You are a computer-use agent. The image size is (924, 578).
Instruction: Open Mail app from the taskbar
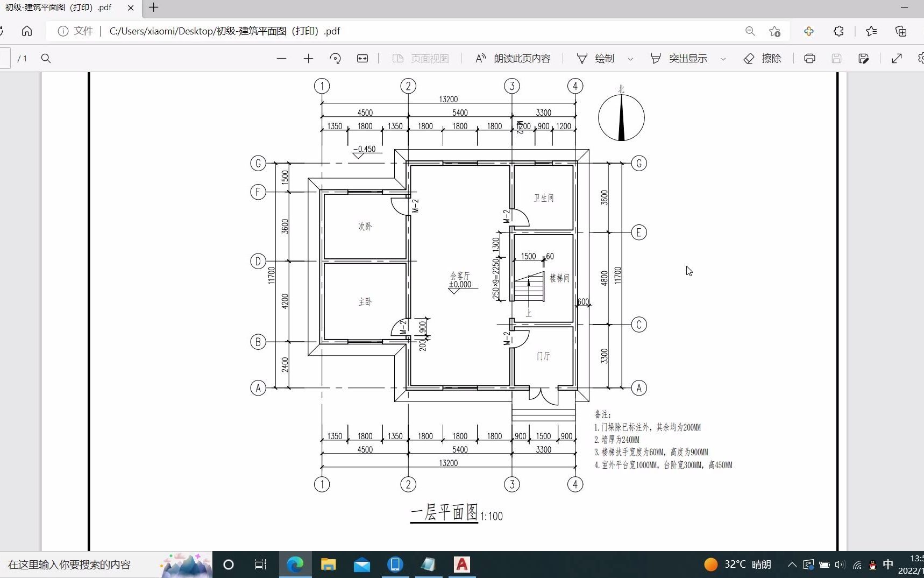click(x=362, y=565)
